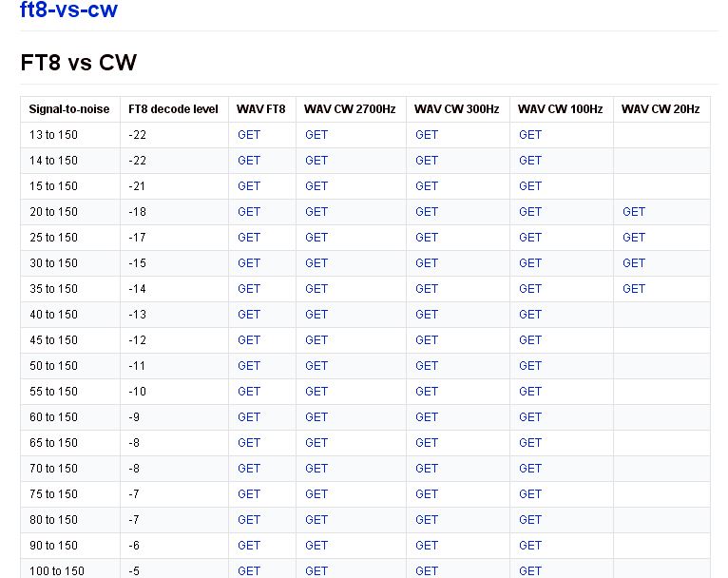Get WAV FT8 for 55 to 150
Screen dimensions: 728x578
[x=249, y=392]
